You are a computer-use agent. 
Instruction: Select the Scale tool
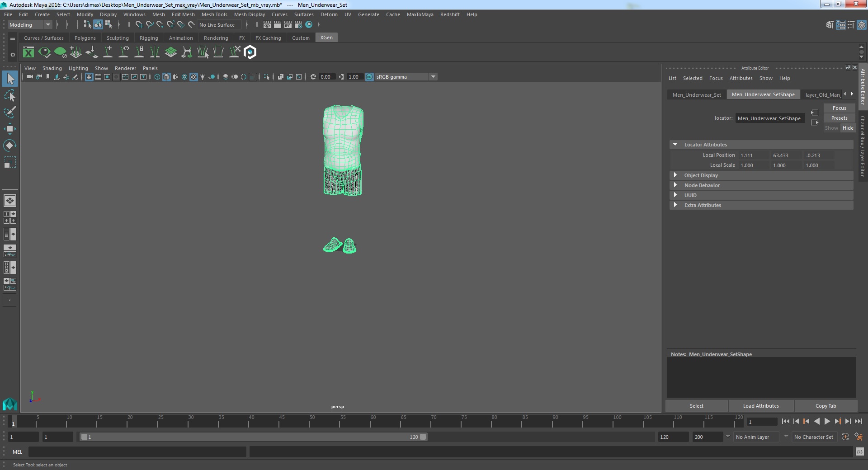[x=10, y=162]
